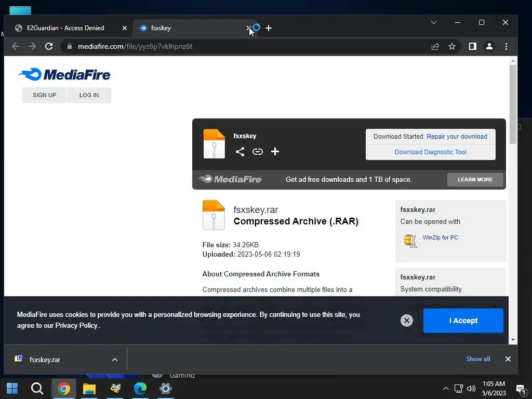532x399 pixels.
Task: Click 'About Compressed Archive Formats' heading
Action: click(261, 274)
